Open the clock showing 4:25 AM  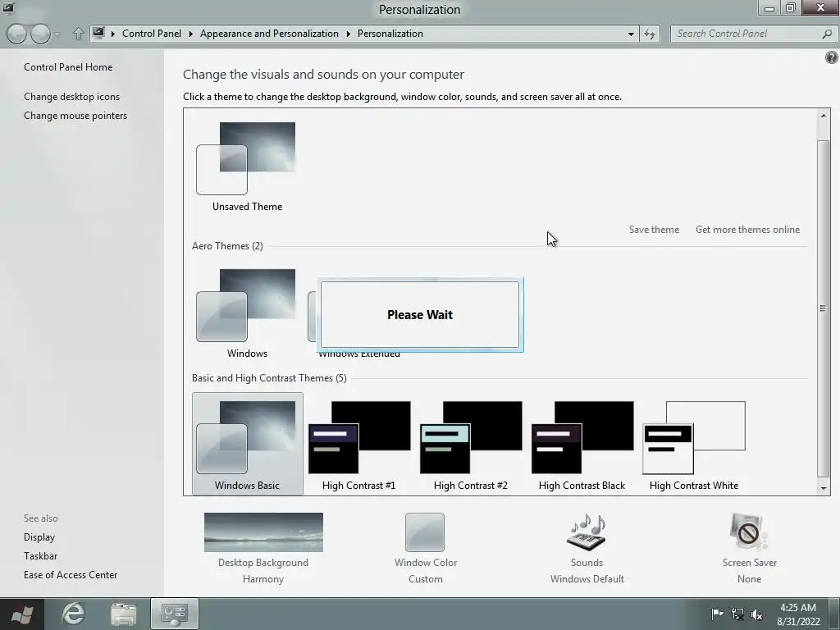pos(798,614)
